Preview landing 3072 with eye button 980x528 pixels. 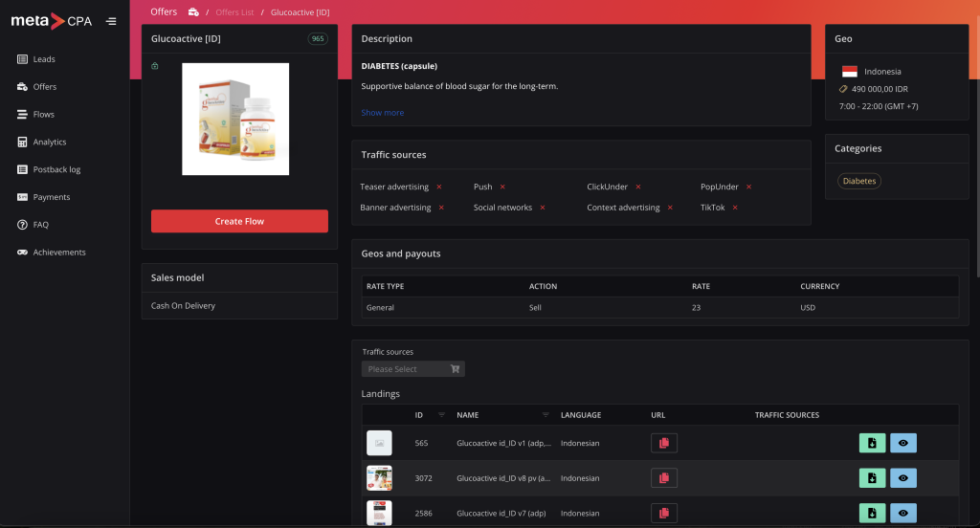pos(903,478)
